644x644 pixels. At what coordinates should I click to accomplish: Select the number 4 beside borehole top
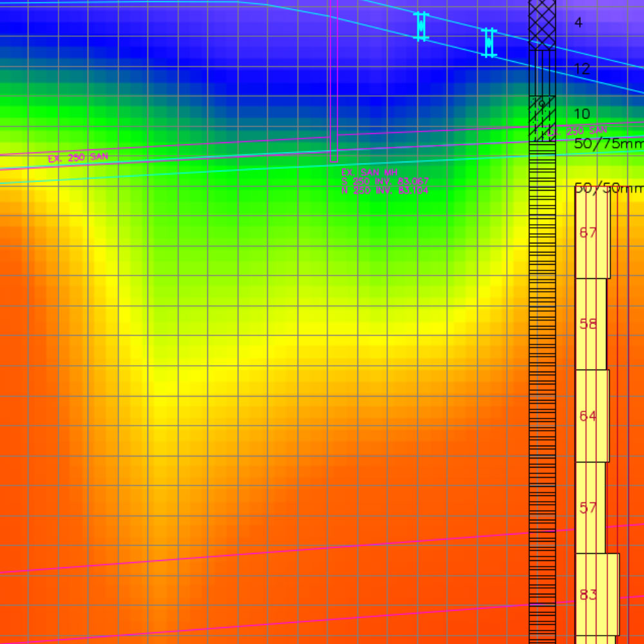(x=578, y=23)
